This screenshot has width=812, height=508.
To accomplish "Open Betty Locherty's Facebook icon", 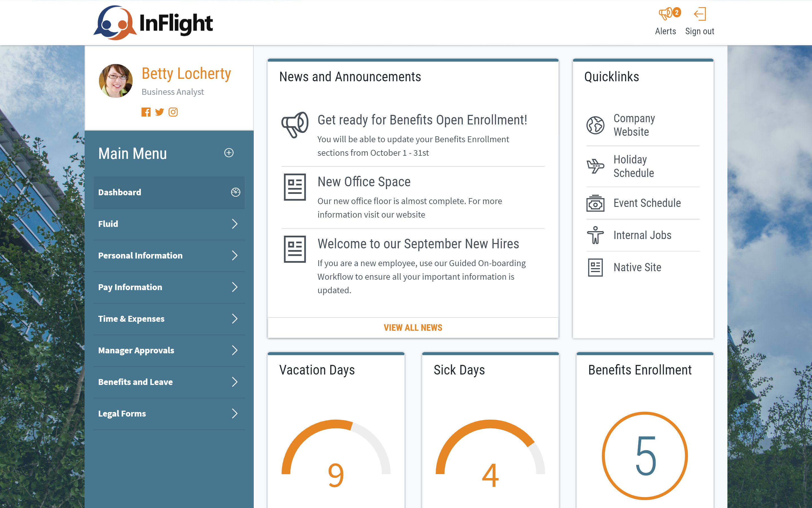I will pyautogui.click(x=146, y=112).
